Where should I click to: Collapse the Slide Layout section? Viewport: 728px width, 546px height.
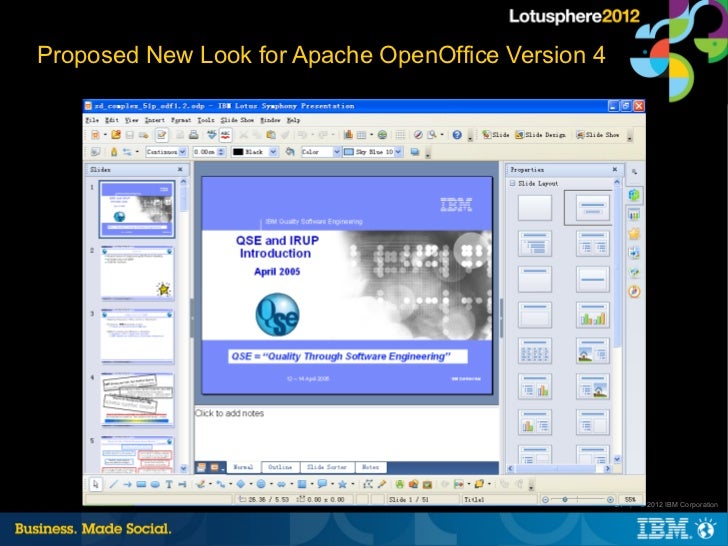(513, 183)
